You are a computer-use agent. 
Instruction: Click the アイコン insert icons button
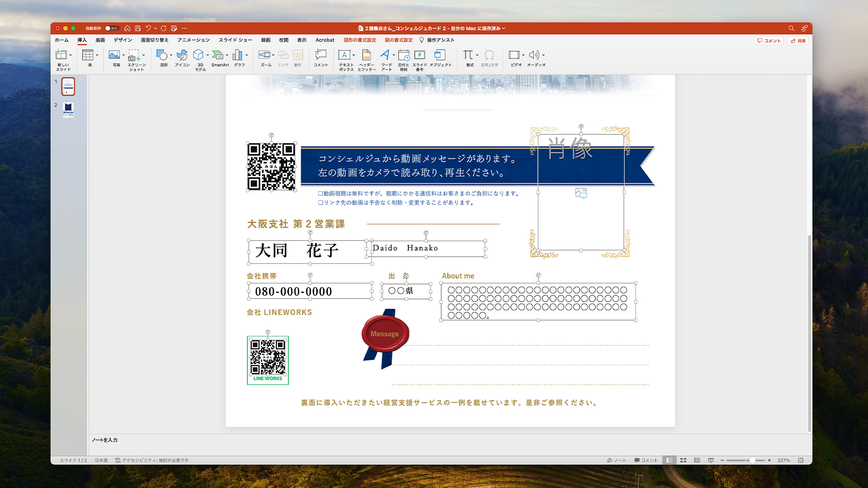(182, 55)
